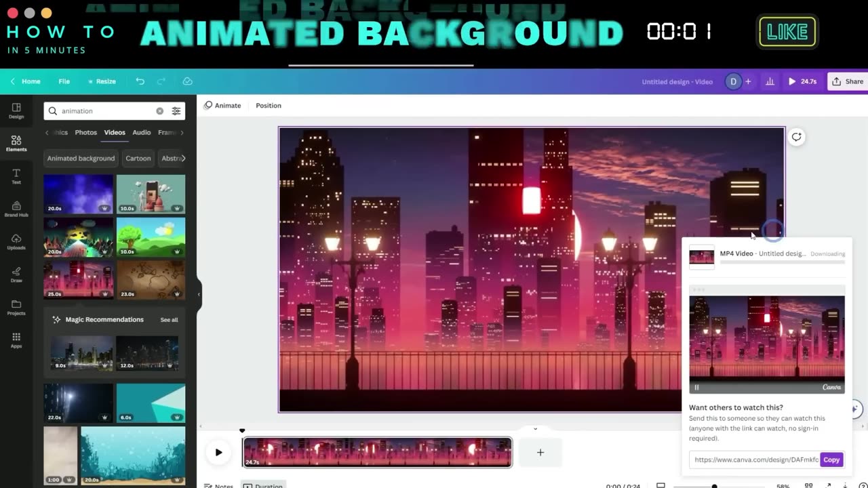The height and width of the screenshot is (488, 868).
Task: Click the MP4 Video download thumbnail
Action: coord(701,257)
